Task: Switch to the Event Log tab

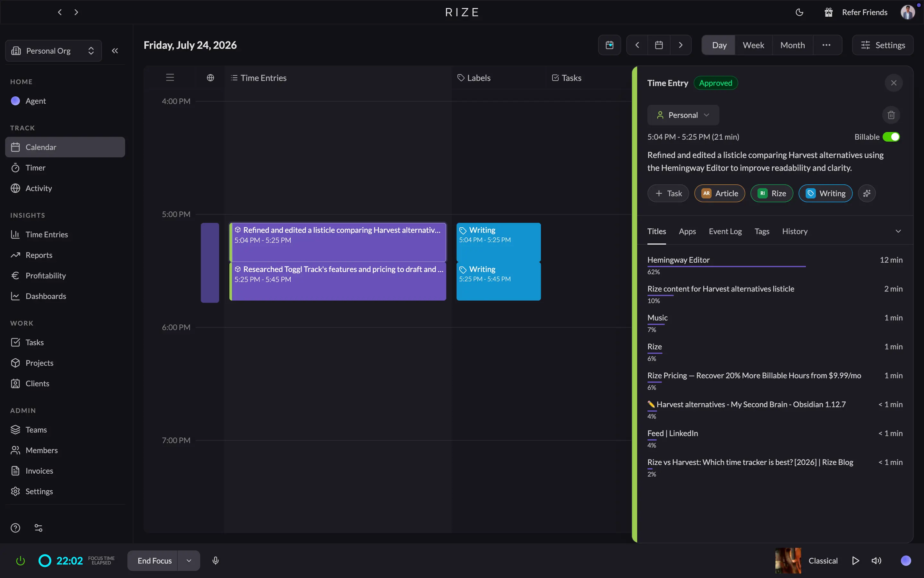Action: tap(725, 231)
